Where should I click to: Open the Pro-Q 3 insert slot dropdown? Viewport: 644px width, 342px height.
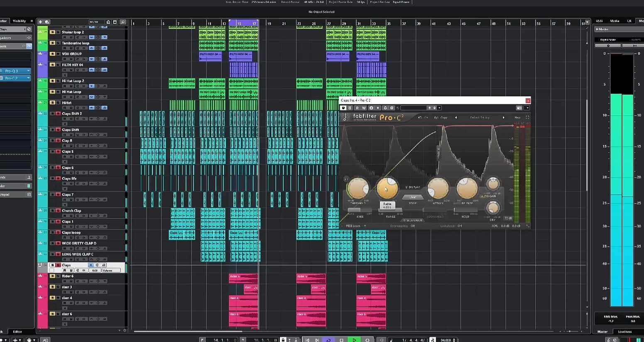28,71
